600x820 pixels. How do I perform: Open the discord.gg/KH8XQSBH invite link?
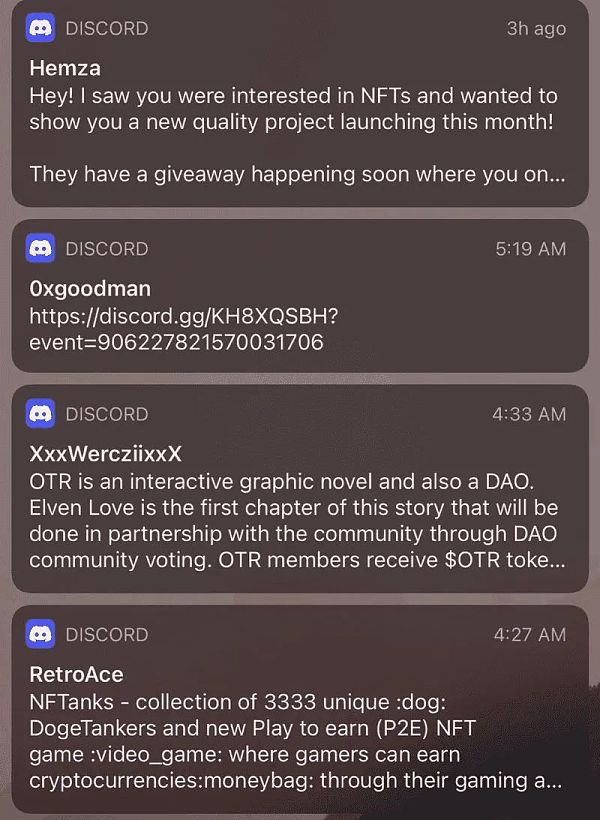[x=184, y=329]
